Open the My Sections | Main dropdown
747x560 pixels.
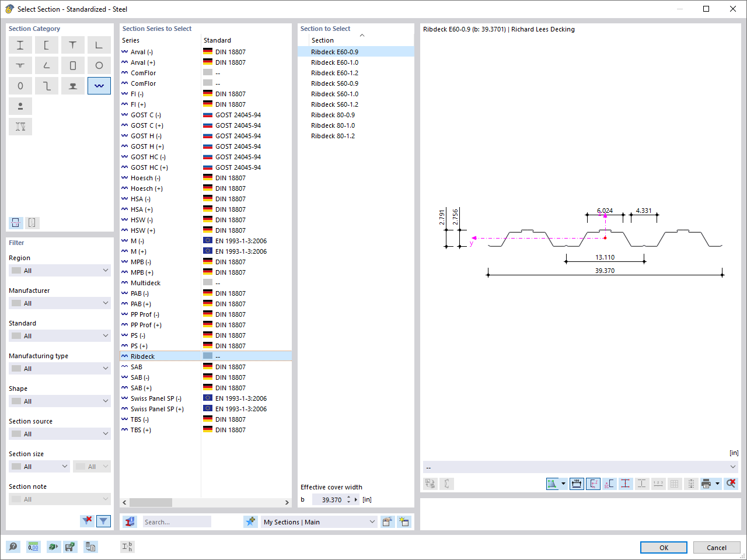pos(319,522)
